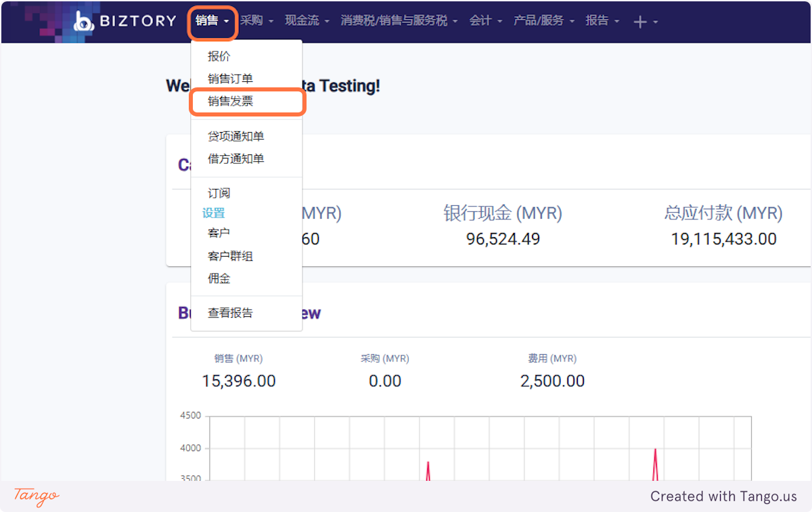Click the 4500 chart axis label

(189, 415)
